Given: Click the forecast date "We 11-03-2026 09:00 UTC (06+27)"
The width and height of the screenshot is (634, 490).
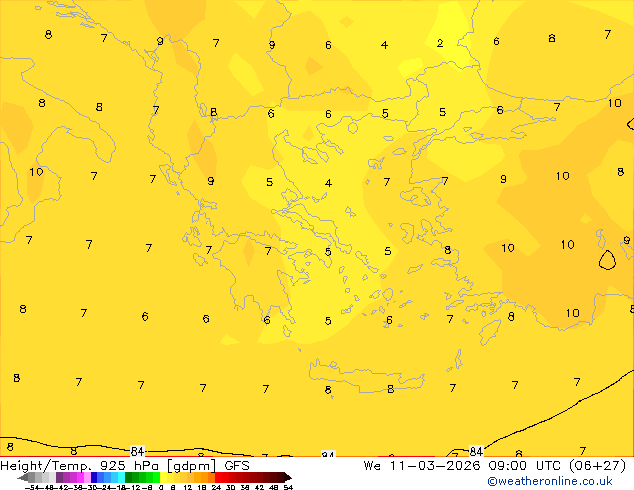Looking at the screenshot, I should (495, 466).
